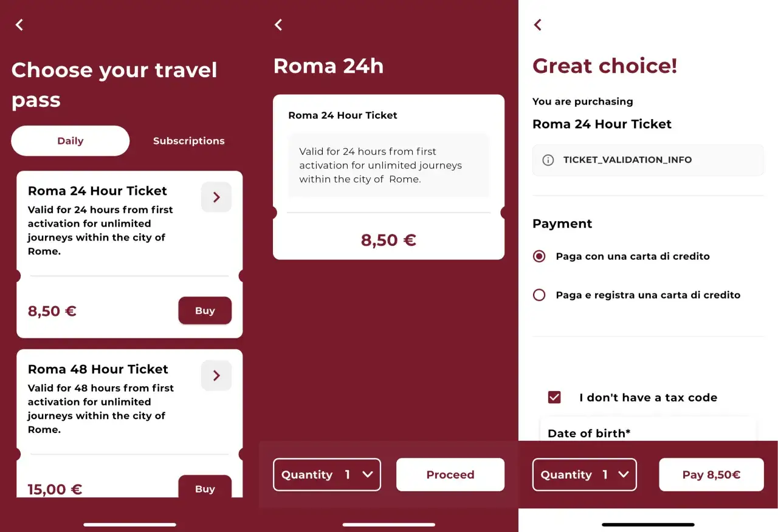Screen dimensions: 778x532
Task: Switch to the Daily tab
Action: point(71,141)
